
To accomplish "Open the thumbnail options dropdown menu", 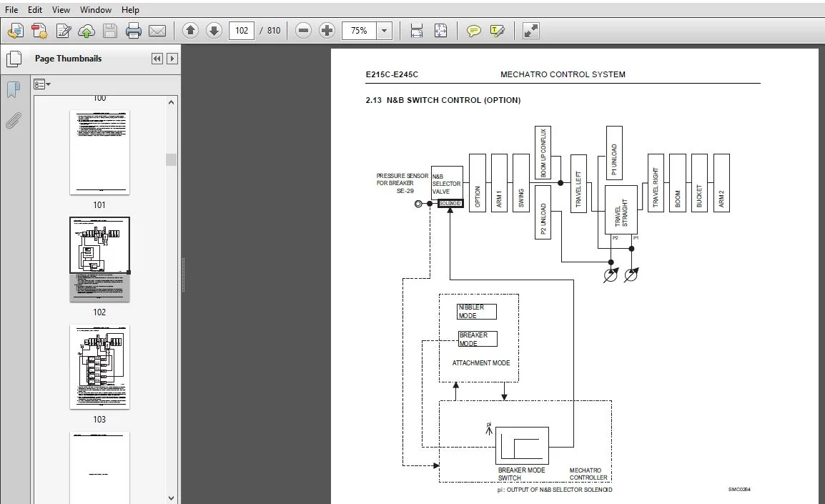I will point(42,84).
